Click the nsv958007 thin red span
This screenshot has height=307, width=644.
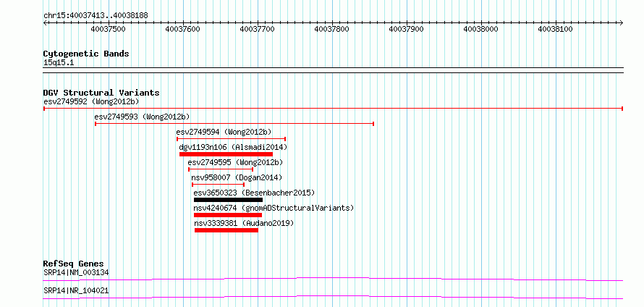tap(218, 185)
